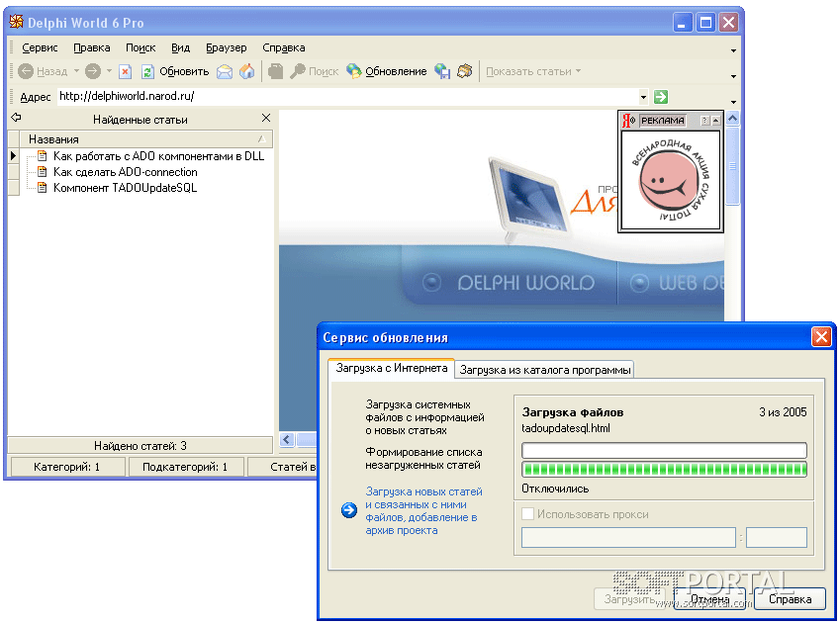Click the pink fish ad image

click(670, 180)
